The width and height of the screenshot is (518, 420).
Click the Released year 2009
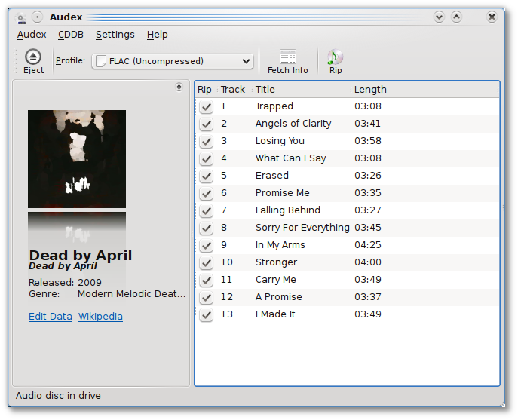(90, 283)
